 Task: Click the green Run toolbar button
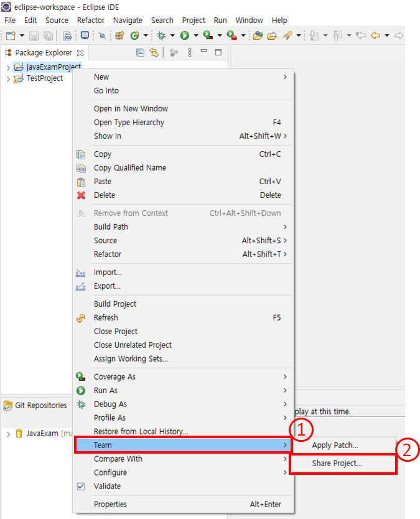pyautogui.click(x=185, y=35)
